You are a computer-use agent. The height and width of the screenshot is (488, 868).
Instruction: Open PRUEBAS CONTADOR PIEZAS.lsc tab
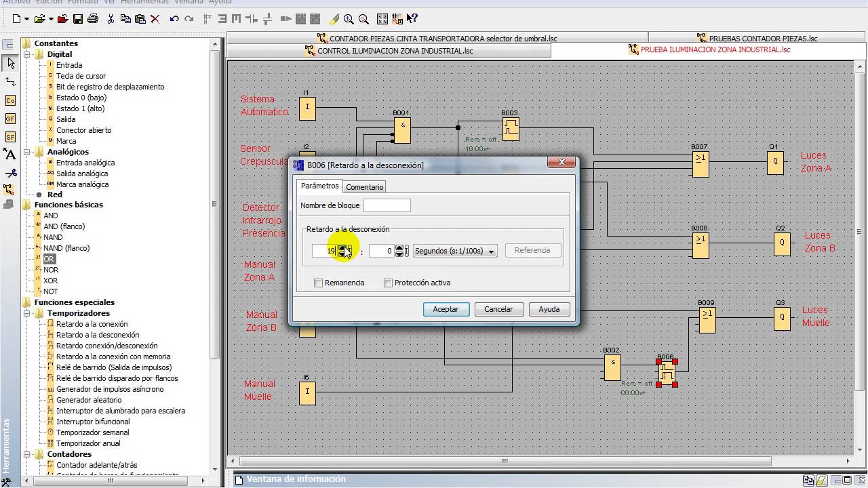(757, 39)
